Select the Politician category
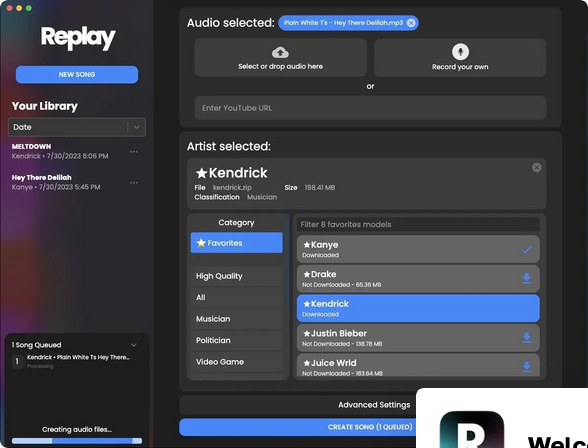This screenshot has height=448, width=588. point(236,340)
